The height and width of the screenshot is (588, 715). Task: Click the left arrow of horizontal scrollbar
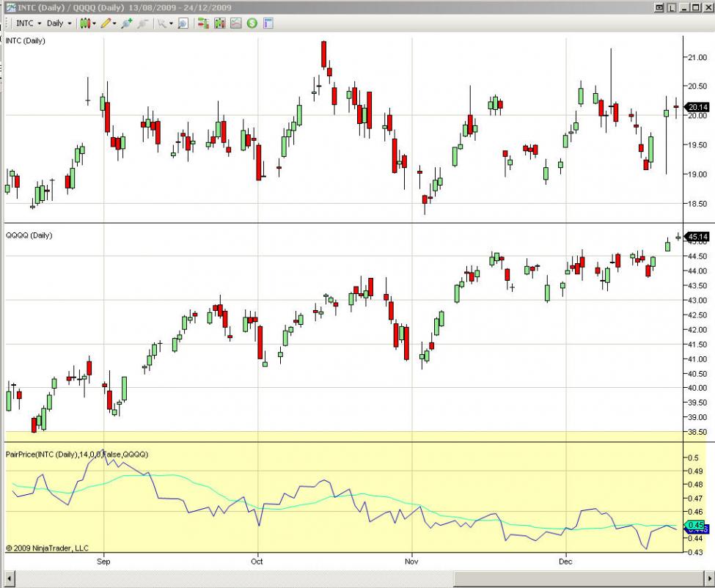9,579
